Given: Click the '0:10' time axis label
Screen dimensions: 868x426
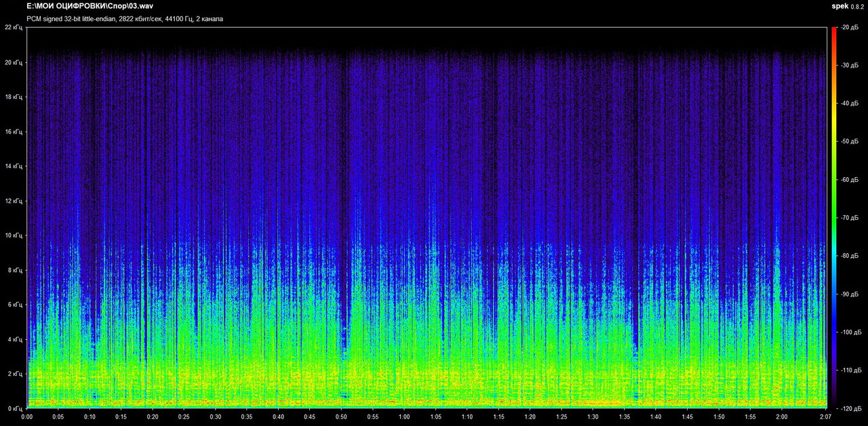Looking at the screenshot, I should [x=90, y=417].
